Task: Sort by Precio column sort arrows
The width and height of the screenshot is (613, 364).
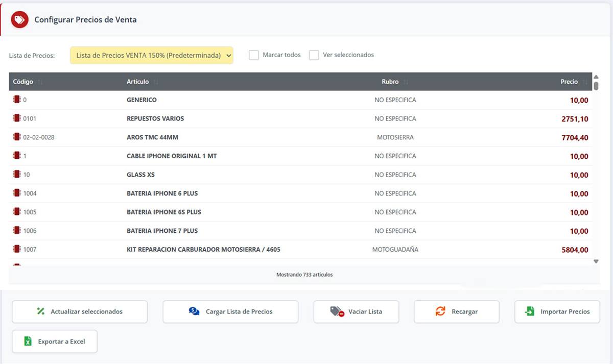Action: (x=585, y=82)
